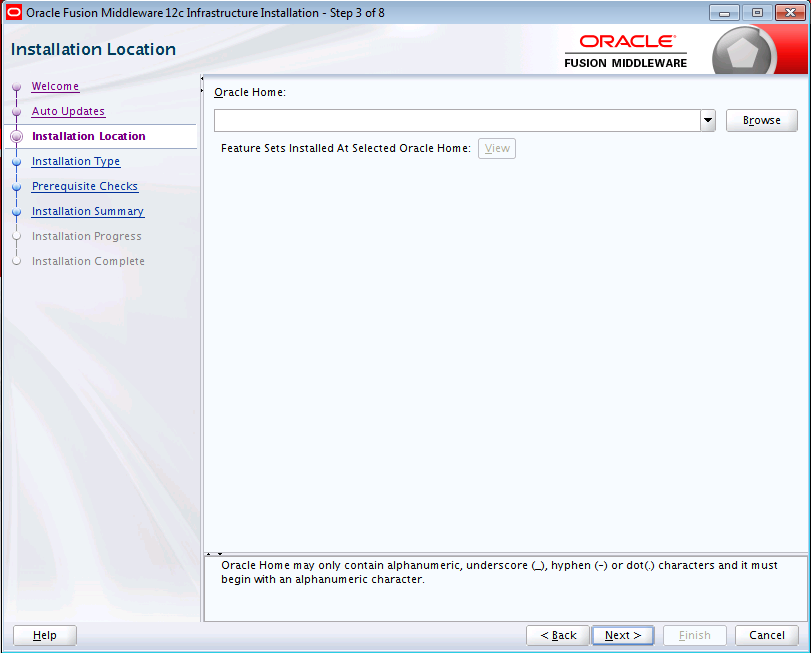The width and height of the screenshot is (811, 653).
Task: Click the Oracle window icon in title bar
Action: coord(13,12)
